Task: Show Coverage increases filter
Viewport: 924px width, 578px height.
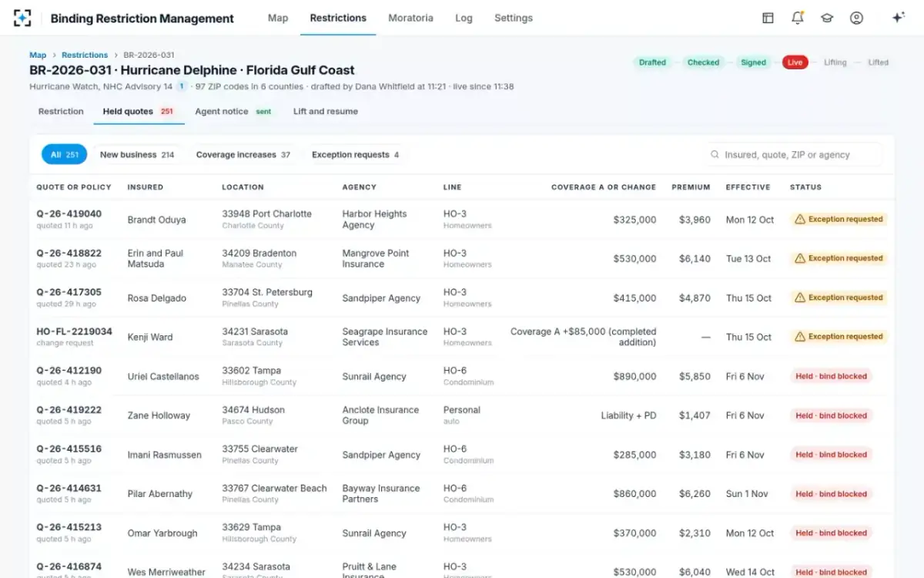Action: (243, 155)
